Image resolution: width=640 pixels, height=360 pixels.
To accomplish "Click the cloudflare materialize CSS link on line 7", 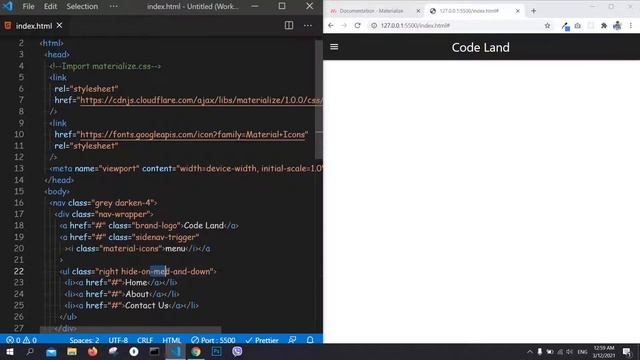I will pos(201,100).
